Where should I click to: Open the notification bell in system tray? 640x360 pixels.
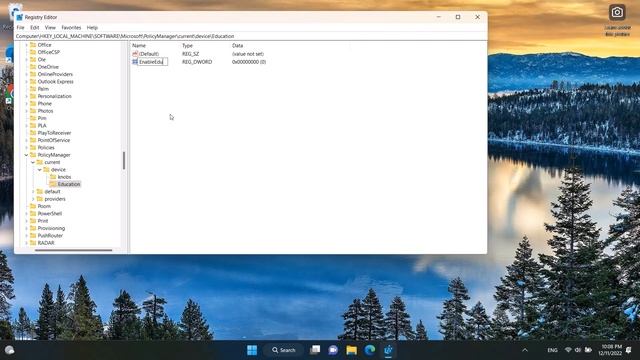[x=629, y=350]
